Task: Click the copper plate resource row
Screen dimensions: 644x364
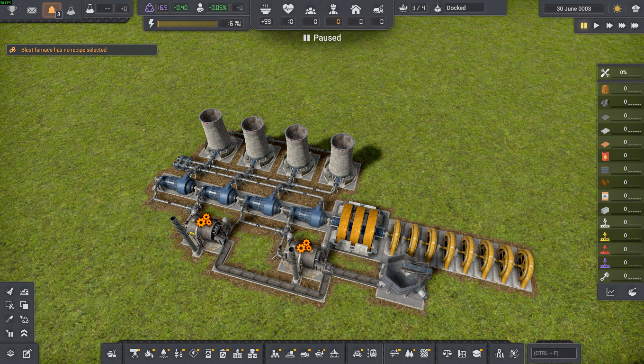Action: pyautogui.click(x=621, y=142)
